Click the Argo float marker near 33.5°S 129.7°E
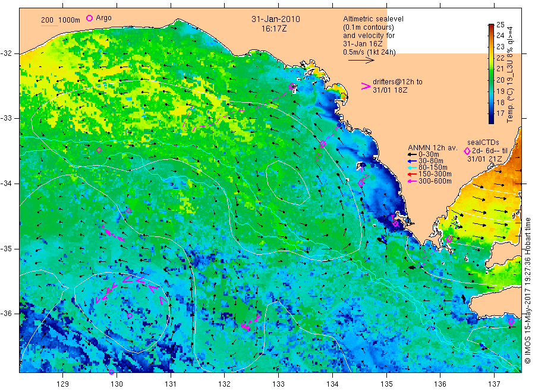The image size is (535, 392). click(x=99, y=150)
